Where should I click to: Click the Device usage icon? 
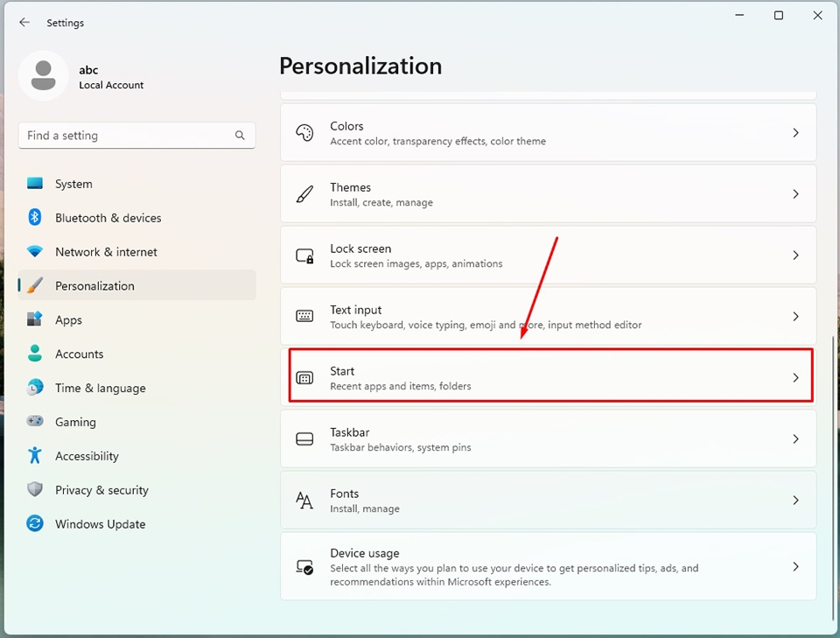[304, 567]
